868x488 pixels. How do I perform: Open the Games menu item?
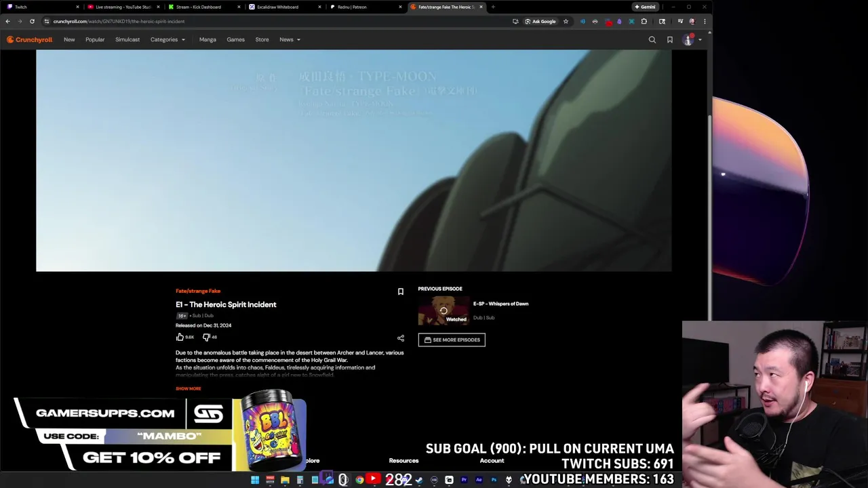236,40
